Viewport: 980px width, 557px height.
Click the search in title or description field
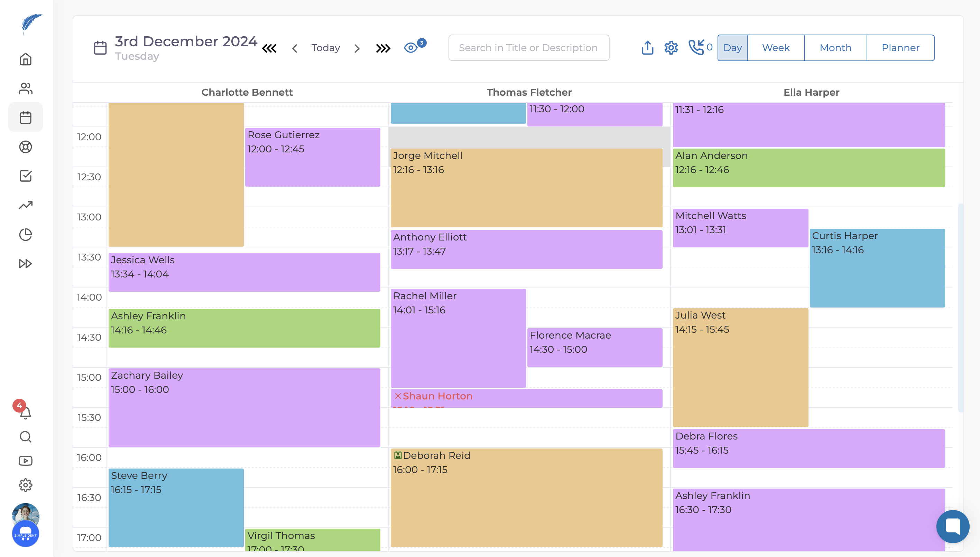coord(528,48)
